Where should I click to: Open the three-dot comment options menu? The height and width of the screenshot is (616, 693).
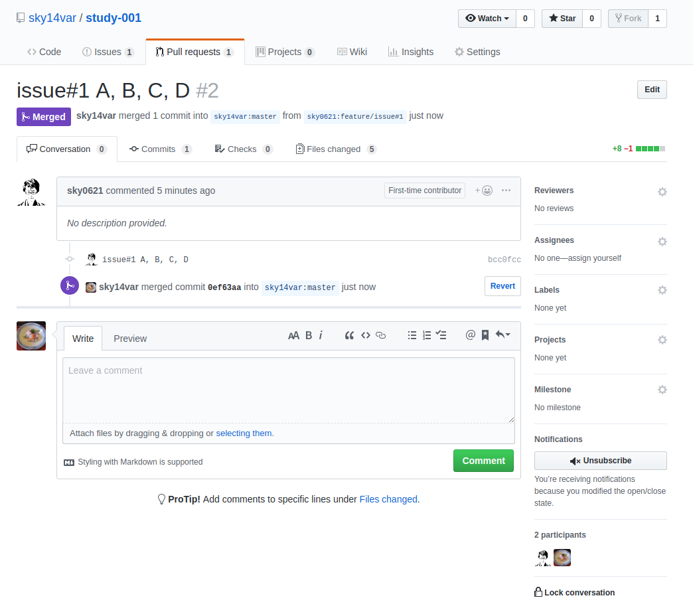pos(506,191)
